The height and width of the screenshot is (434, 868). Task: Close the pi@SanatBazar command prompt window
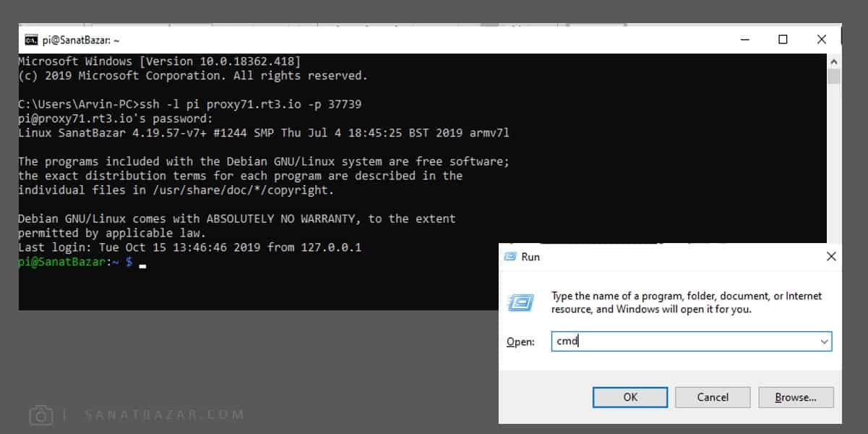pyautogui.click(x=822, y=40)
